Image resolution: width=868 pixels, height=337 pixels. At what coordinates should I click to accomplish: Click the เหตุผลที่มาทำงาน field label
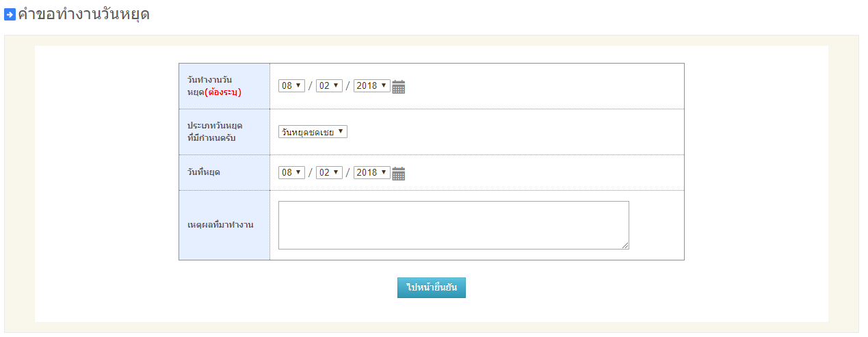pyautogui.click(x=220, y=225)
